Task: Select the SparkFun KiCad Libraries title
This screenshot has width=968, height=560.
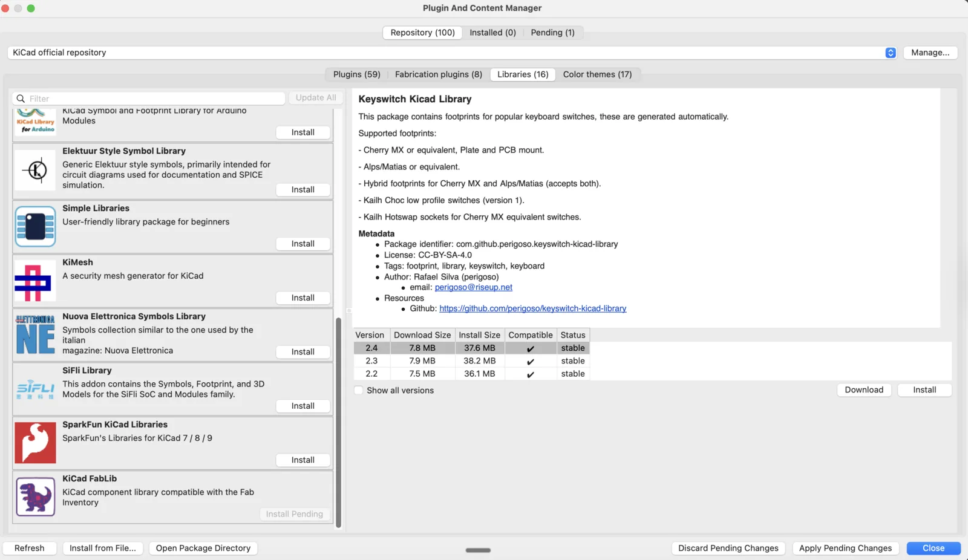Action: pyautogui.click(x=115, y=425)
